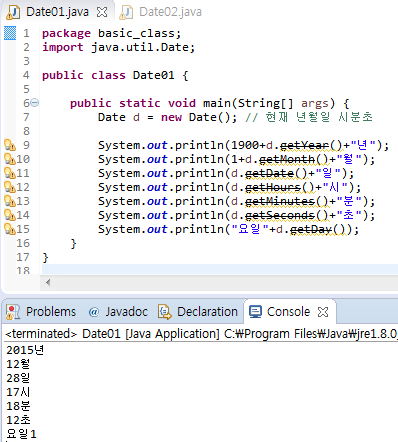Click the import java.util.Date line
This screenshot has height=442, width=398.
[x=118, y=47]
